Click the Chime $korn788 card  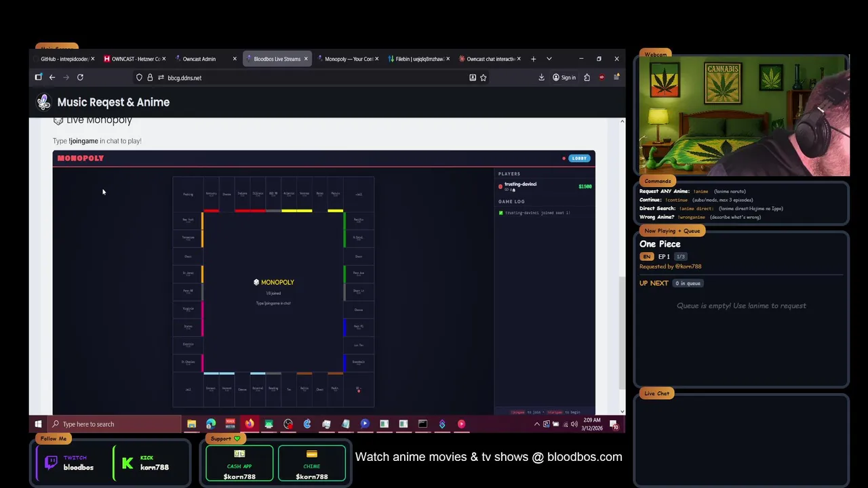[312, 464]
